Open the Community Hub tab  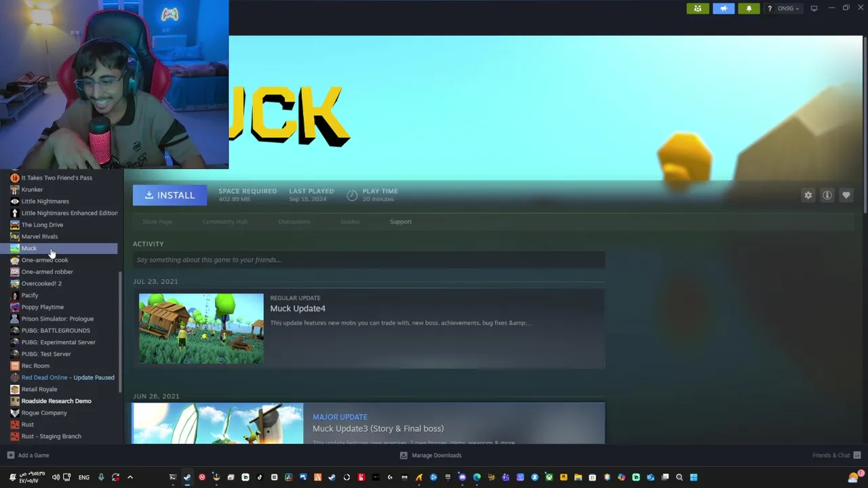[x=224, y=222]
